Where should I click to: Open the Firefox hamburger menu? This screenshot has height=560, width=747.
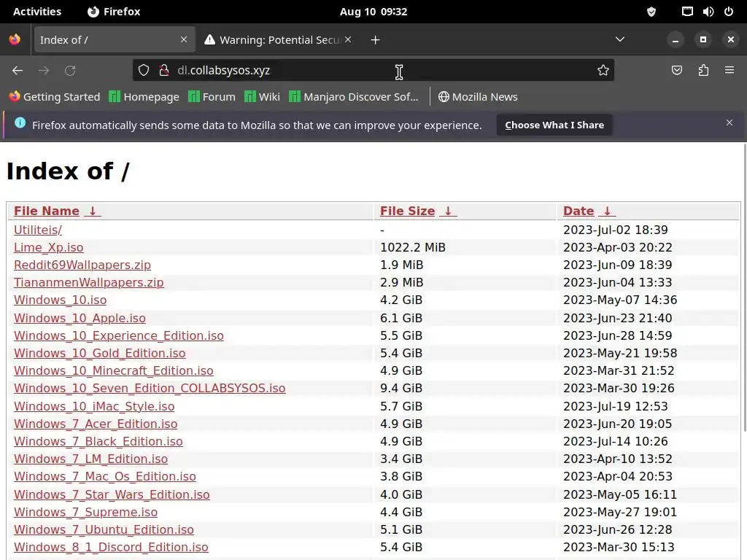click(729, 70)
